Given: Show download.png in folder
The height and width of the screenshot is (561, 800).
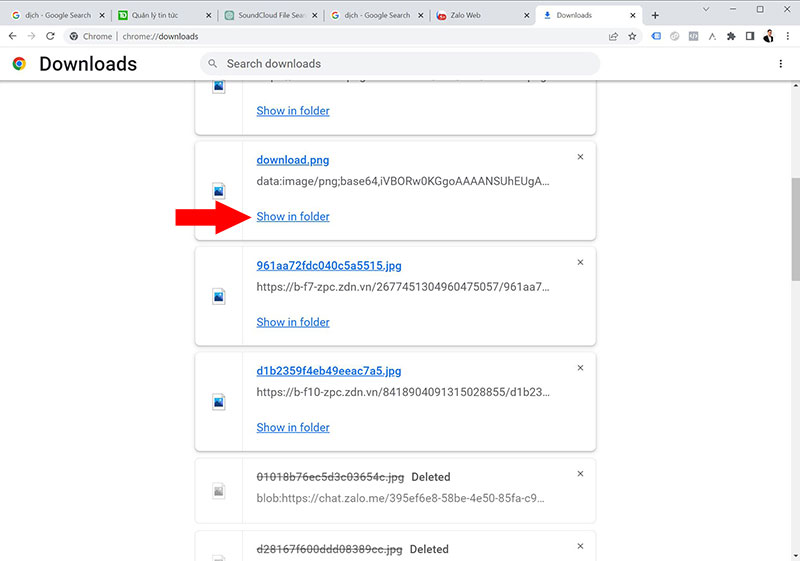Looking at the screenshot, I should (293, 217).
